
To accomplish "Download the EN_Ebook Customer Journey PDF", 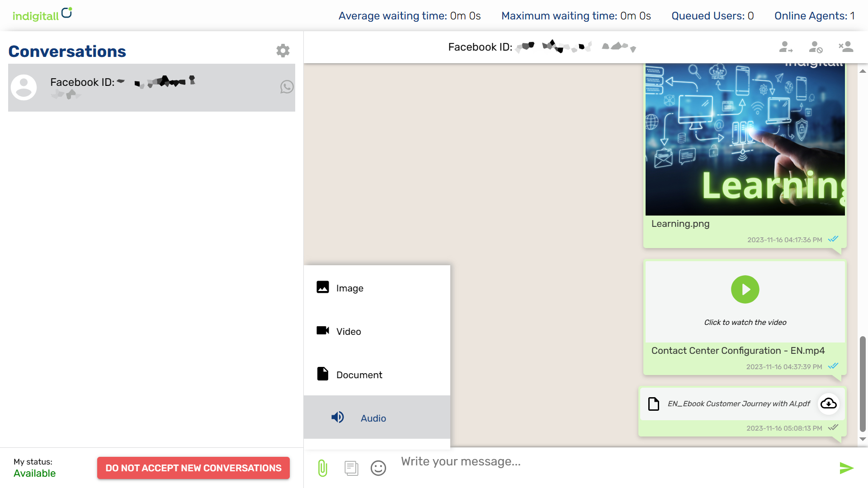I will [829, 403].
